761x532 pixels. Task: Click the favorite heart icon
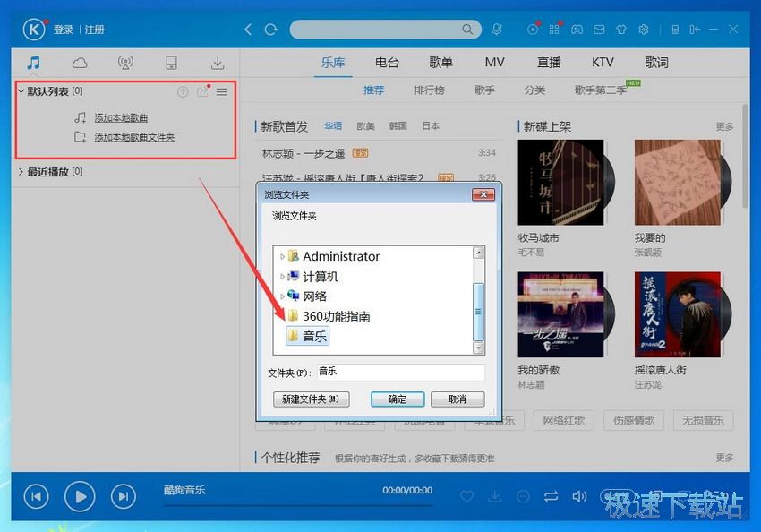point(466,496)
